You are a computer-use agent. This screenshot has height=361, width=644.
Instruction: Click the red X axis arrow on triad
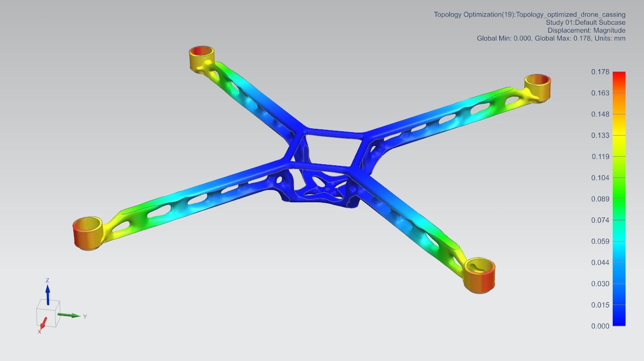point(42,324)
